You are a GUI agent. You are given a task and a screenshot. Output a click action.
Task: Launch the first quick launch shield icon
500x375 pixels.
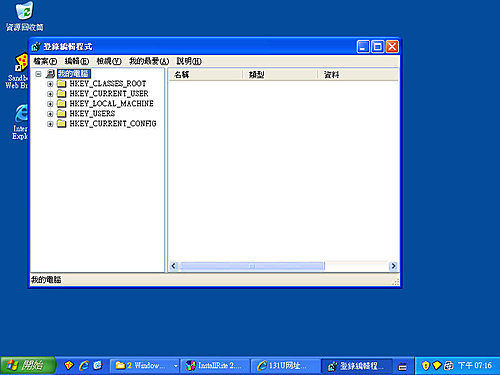click(x=69, y=365)
